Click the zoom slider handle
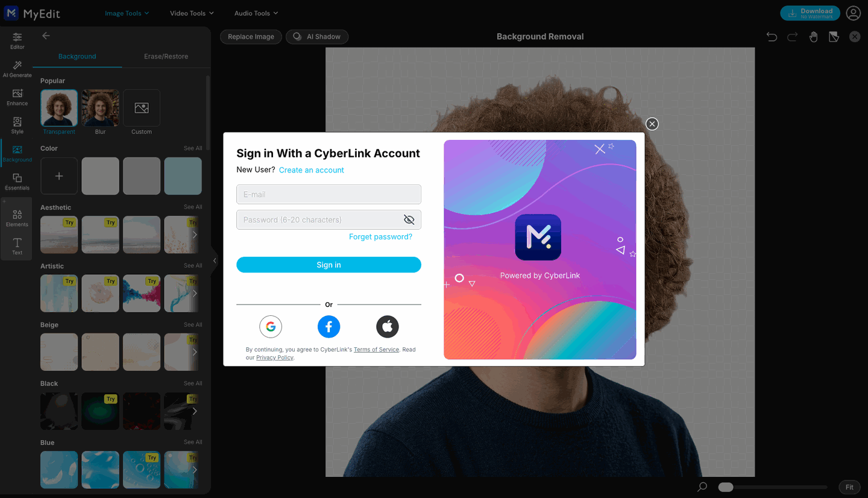The image size is (868, 498). [x=726, y=487]
